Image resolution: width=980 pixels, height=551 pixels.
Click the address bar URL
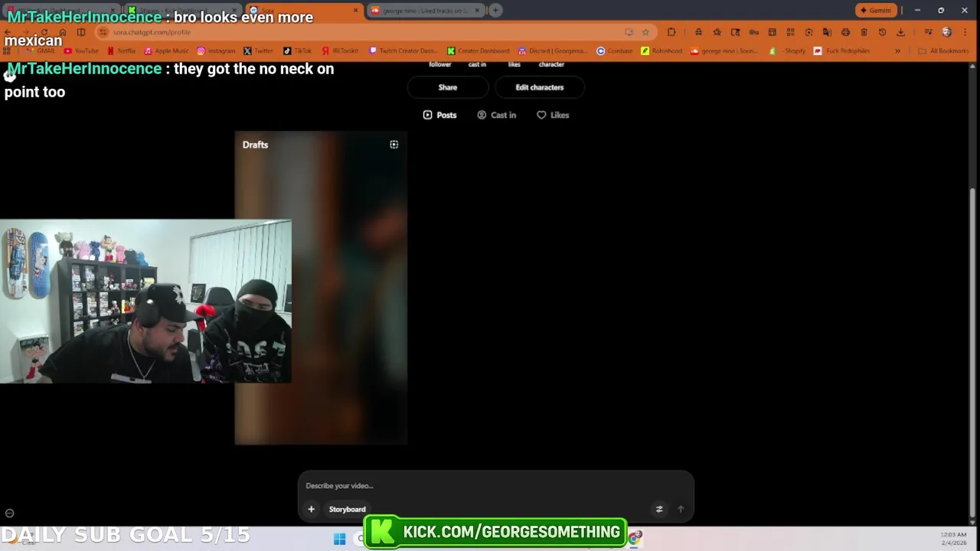152,32
